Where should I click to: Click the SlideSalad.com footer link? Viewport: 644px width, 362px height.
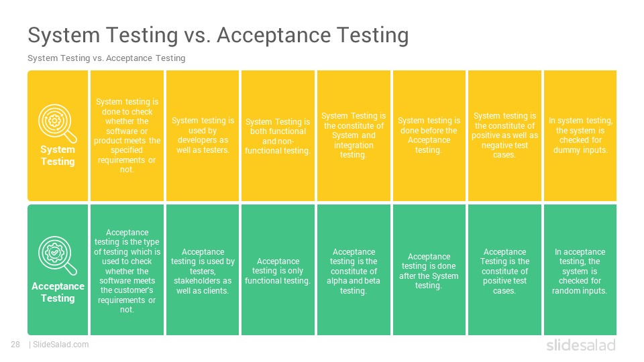pyautogui.click(x=60, y=345)
